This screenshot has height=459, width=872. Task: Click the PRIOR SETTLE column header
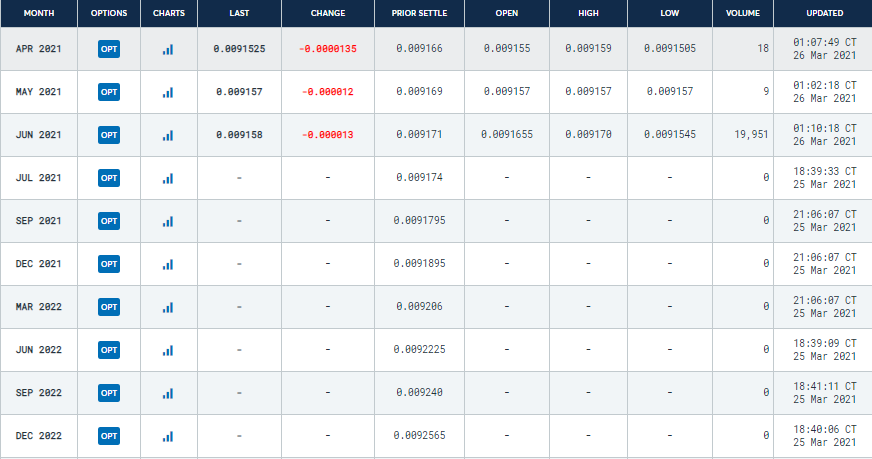click(x=419, y=13)
